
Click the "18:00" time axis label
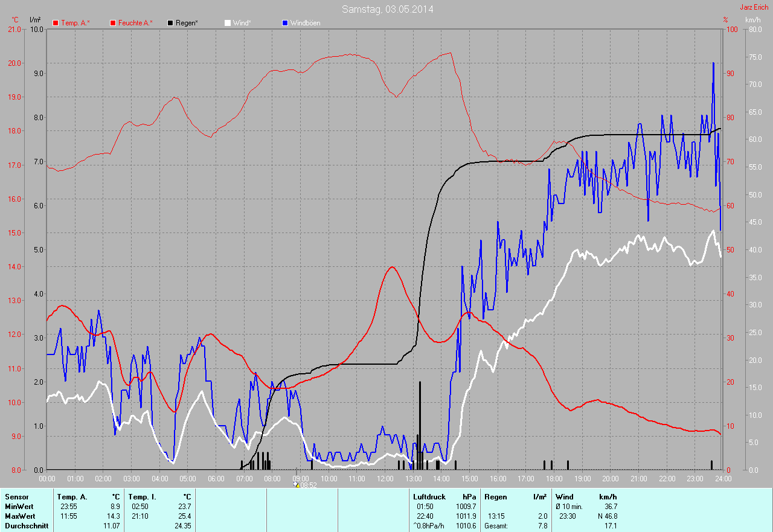click(x=554, y=478)
